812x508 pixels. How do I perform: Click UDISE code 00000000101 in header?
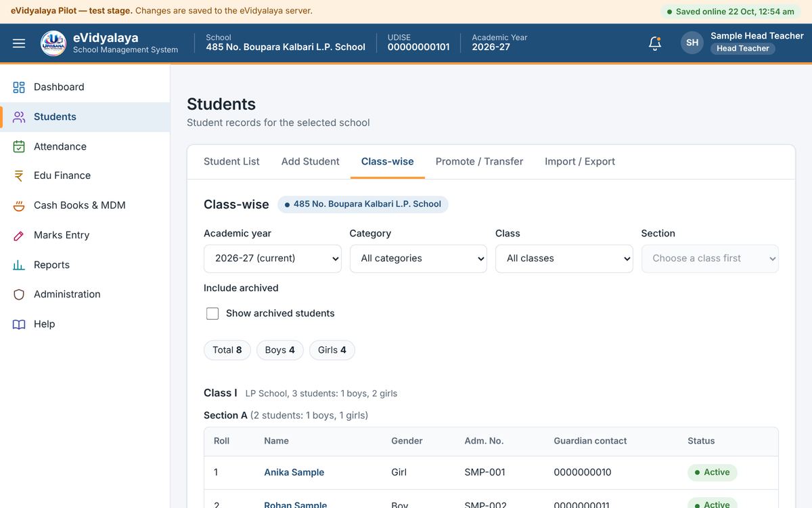tap(419, 47)
